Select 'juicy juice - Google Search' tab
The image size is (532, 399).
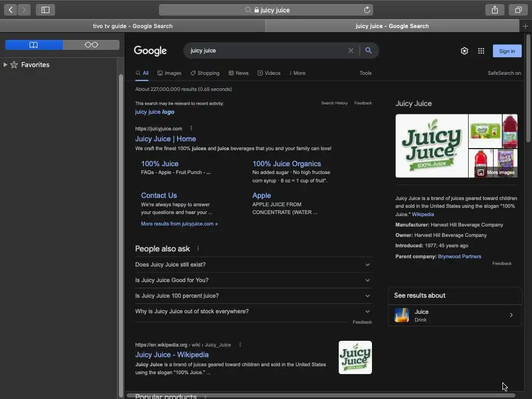pyautogui.click(x=392, y=26)
